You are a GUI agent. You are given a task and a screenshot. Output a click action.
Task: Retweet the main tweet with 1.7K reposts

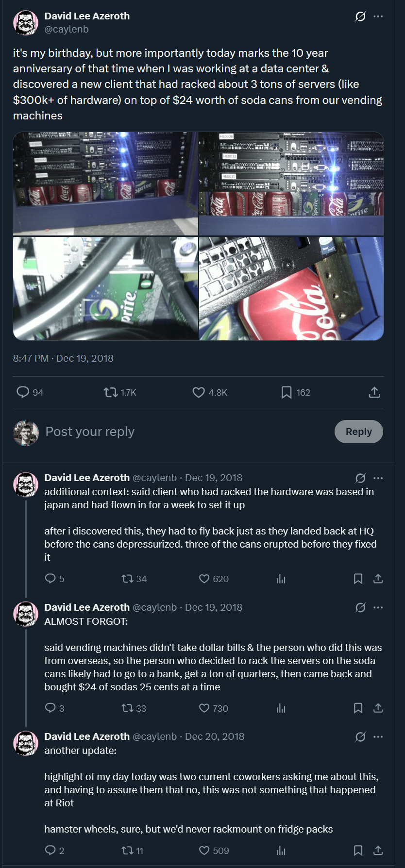coord(111,392)
